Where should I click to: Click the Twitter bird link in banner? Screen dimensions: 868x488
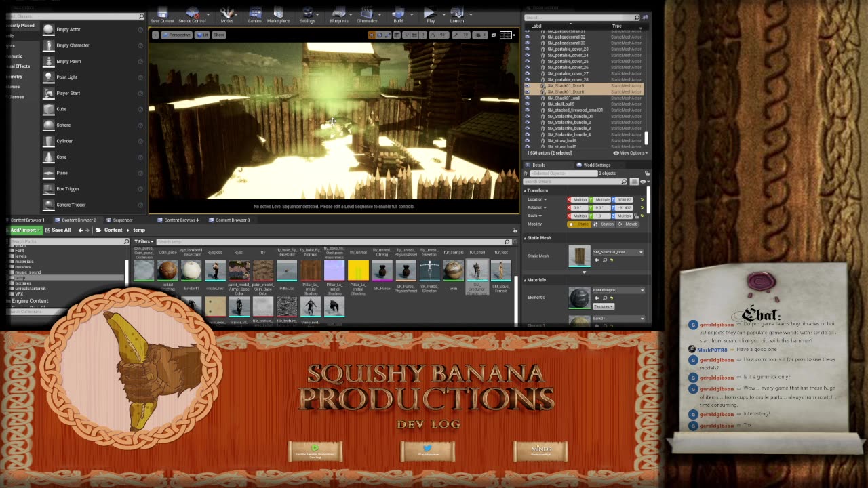(x=427, y=450)
